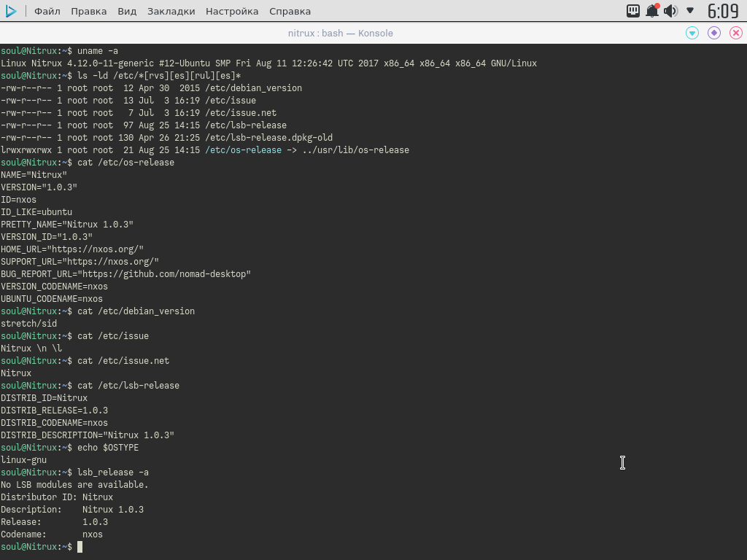This screenshot has height=560, width=747.
Task: Click the blue /etc/os-release symlink
Action: (x=243, y=150)
